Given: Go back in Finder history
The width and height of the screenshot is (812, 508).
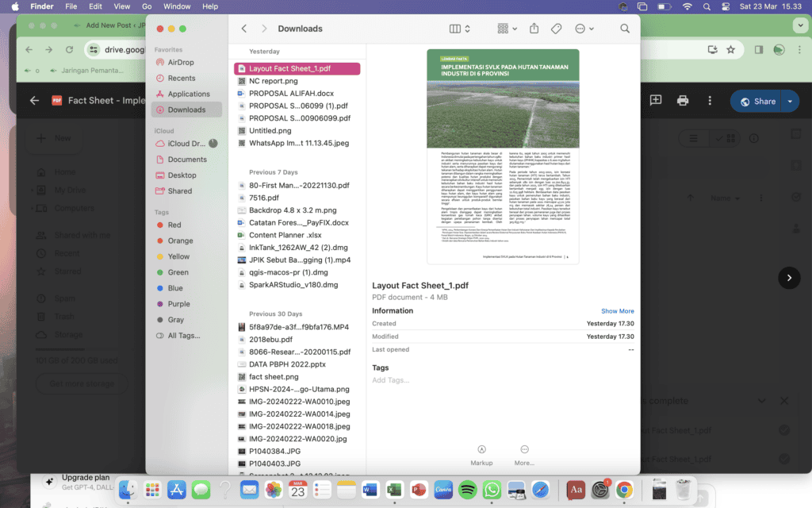Looking at the screenshot, I should [244, 29].
